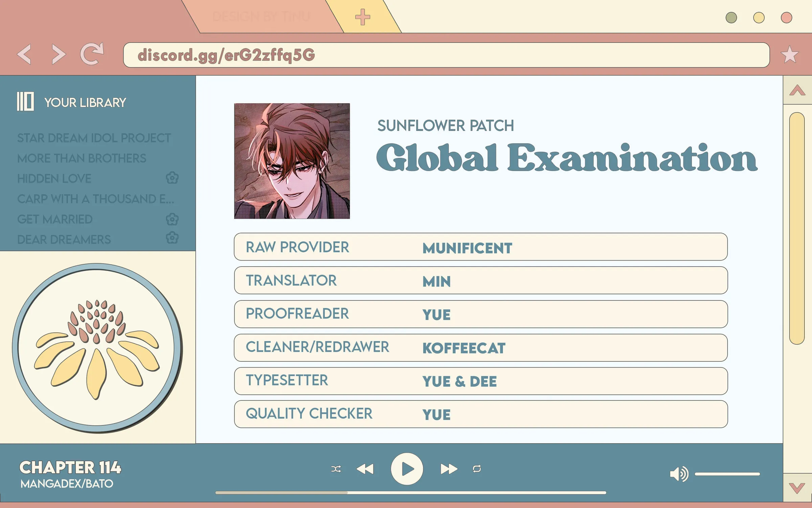
Task: Click the Typesetter Yue & Dee row
Action: (481, 381)
